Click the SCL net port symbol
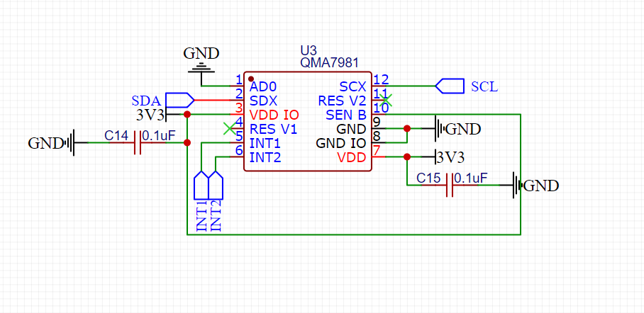The image size is (644, 313). (450, 86)
